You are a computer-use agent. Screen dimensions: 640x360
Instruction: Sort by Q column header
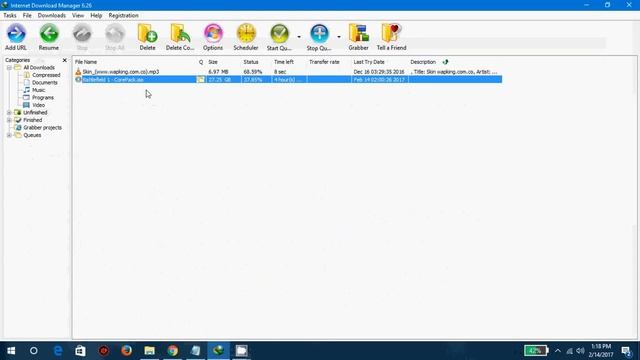click(x=201, y=62)
